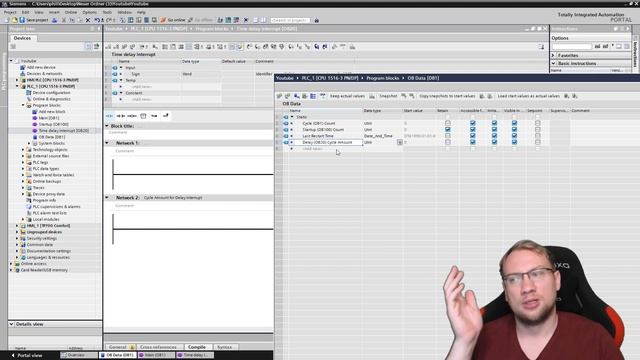The image size is (640, 360).
Task: Click lock icon next to project search
Action: 316,20
